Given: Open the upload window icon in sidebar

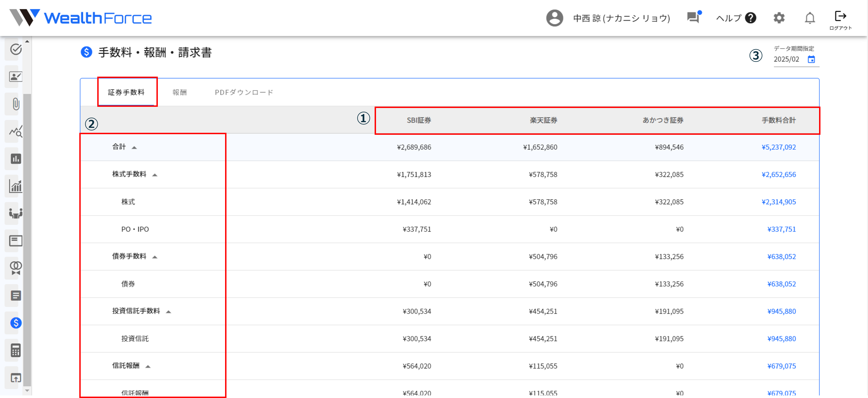Looking at the screenshot, I should [16, 378].
